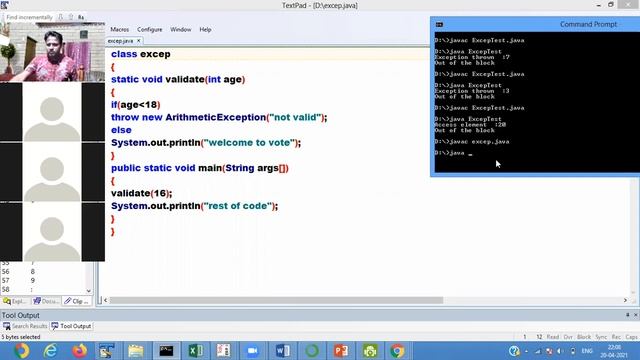Switch to TextPad via taskbar icon

coord(107,351)
